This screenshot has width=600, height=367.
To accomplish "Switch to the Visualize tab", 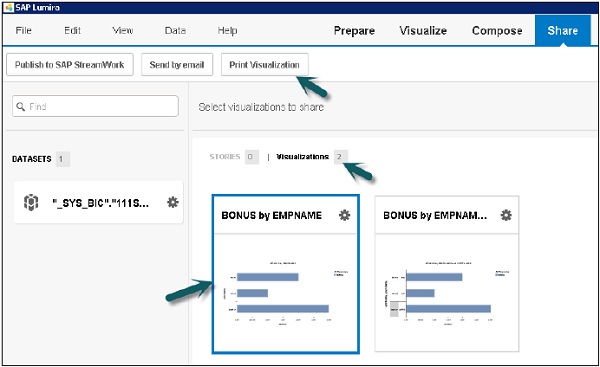I will tap(423, 31).
